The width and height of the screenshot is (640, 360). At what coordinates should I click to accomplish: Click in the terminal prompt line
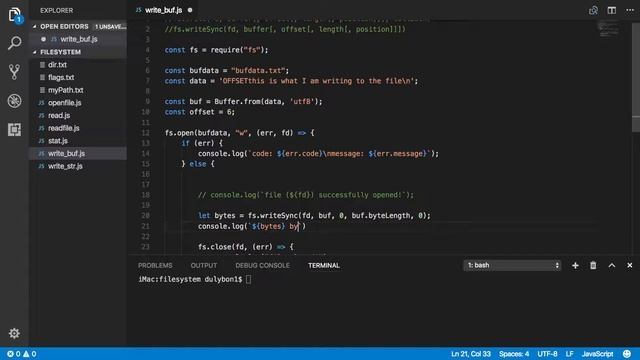pyautogui.click(x=195, y=280)
